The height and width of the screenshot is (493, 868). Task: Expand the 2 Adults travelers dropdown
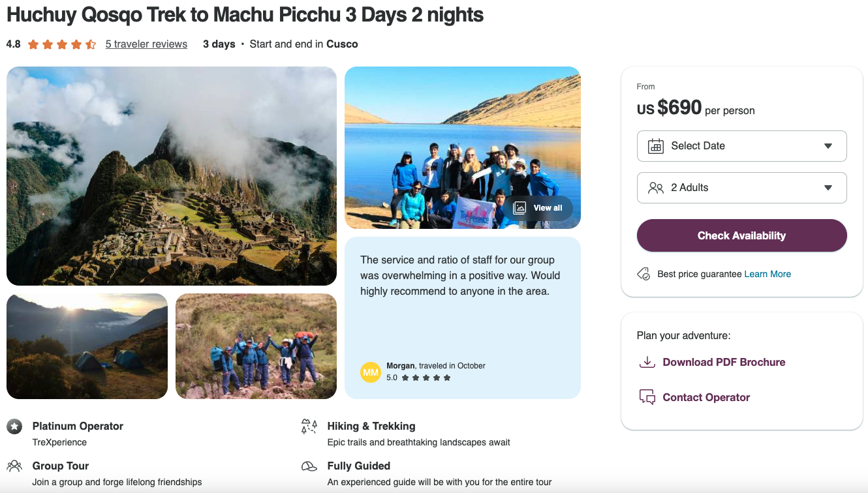tap(741, 188)
